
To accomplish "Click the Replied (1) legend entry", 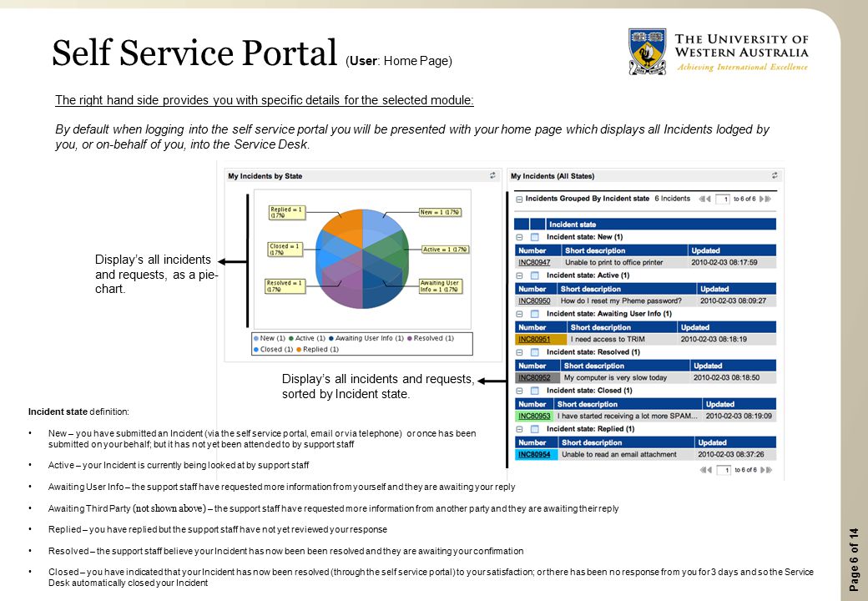I will (x=318, y=349).
